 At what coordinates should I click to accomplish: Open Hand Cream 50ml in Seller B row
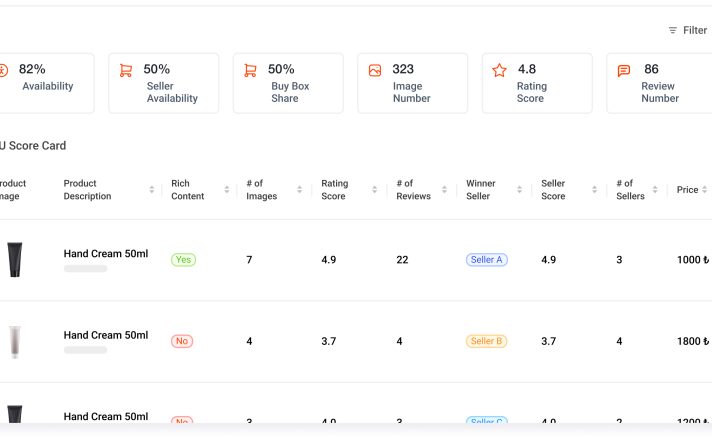pos(106,335)
